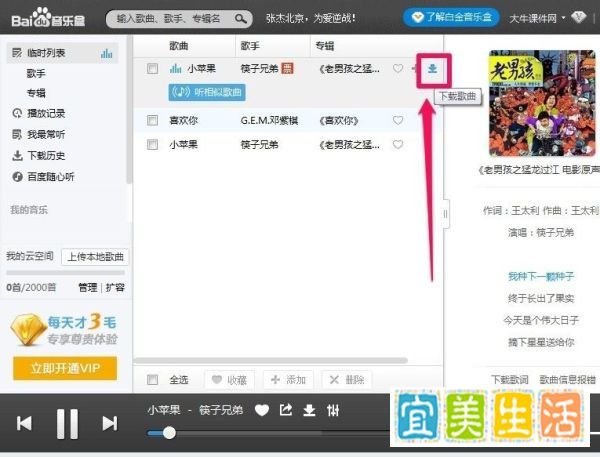Check the box of the non-playing 小苹果 row

(152, 144)
